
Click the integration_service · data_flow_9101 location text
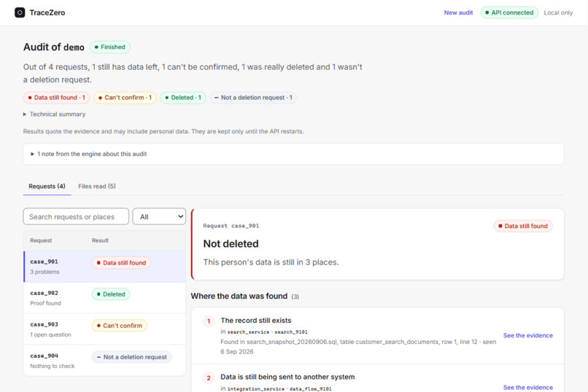point(279,388)
